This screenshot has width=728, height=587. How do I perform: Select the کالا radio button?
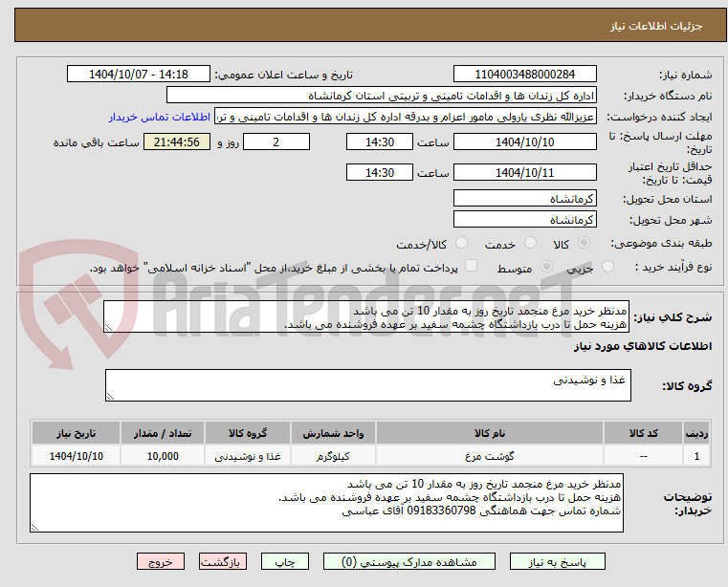click(585, 243)
